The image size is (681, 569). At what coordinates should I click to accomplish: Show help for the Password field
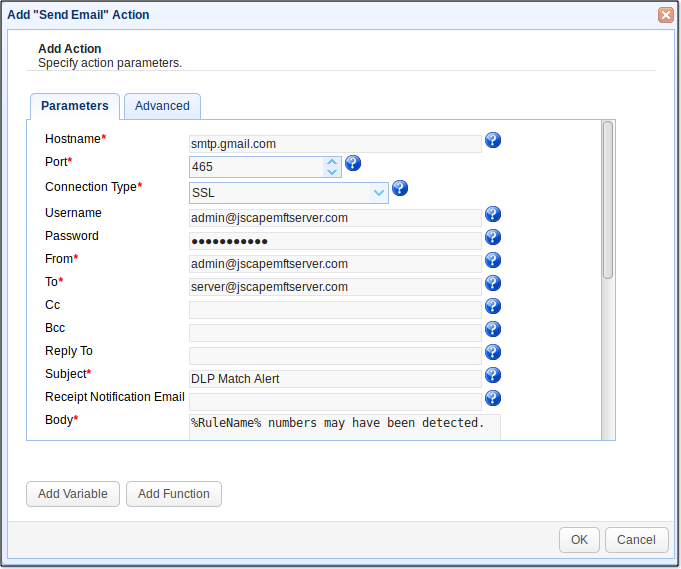tap(492, 237)
